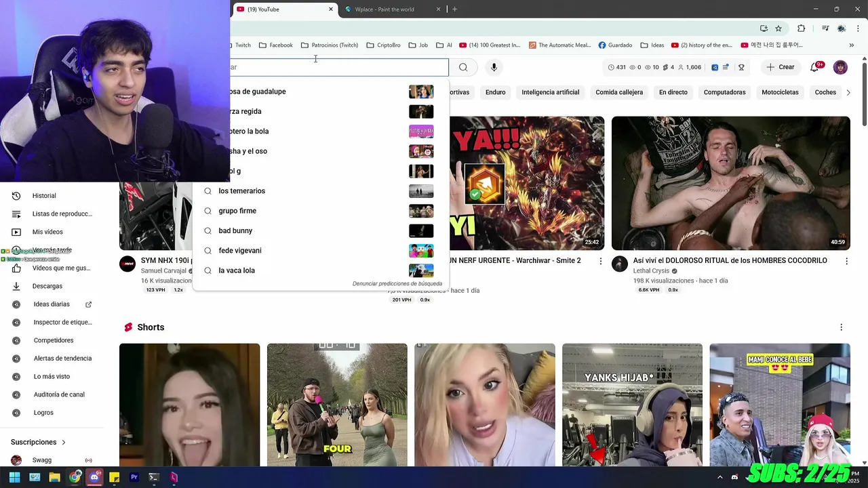Open the notifications bell

(815, 67)
